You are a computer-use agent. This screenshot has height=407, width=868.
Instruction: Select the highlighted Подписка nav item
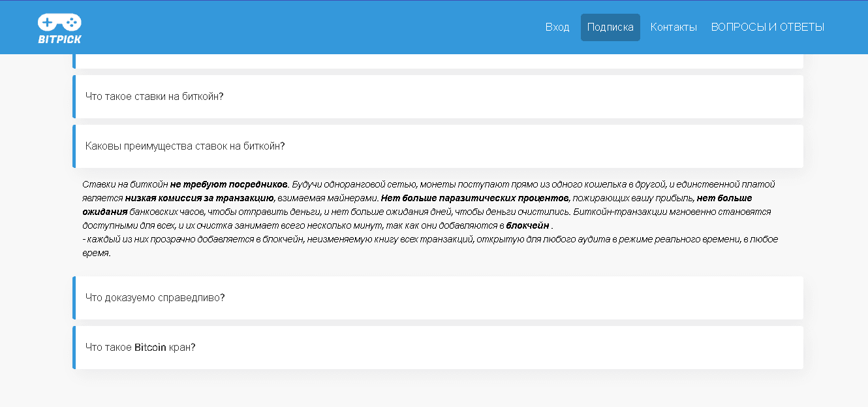tap(610, 27)
